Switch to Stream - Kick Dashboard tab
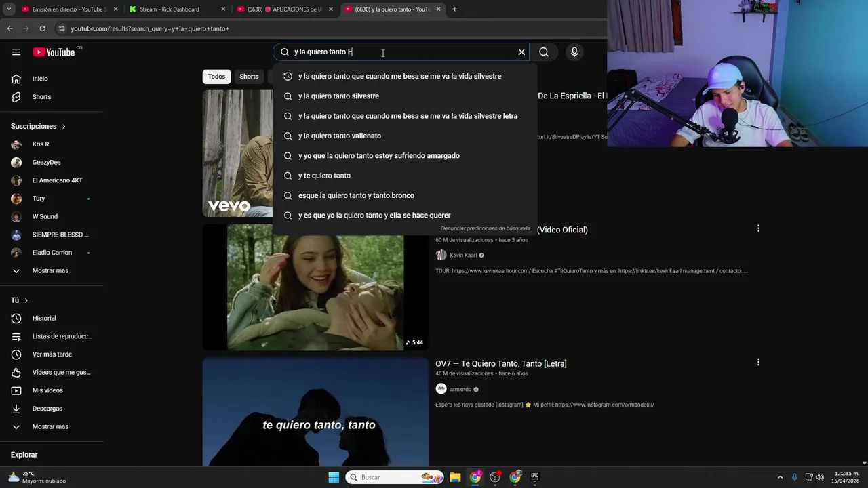 click(176, 9)
